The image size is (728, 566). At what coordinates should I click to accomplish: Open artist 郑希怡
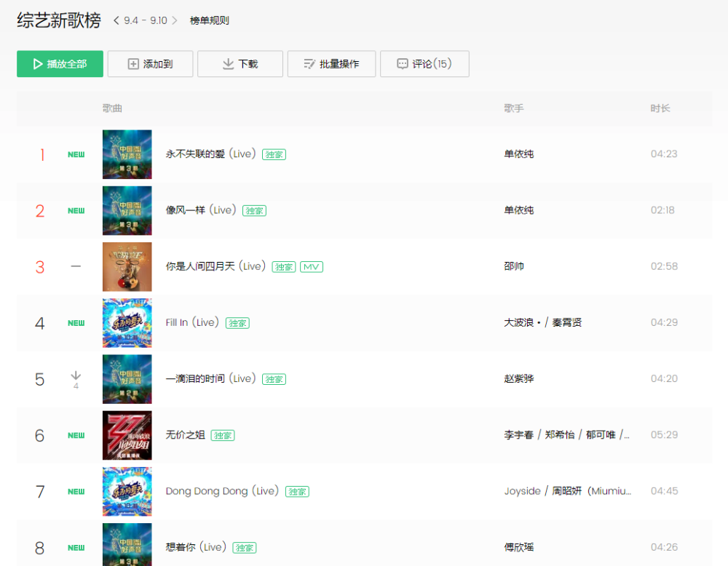tap(560, 435)
